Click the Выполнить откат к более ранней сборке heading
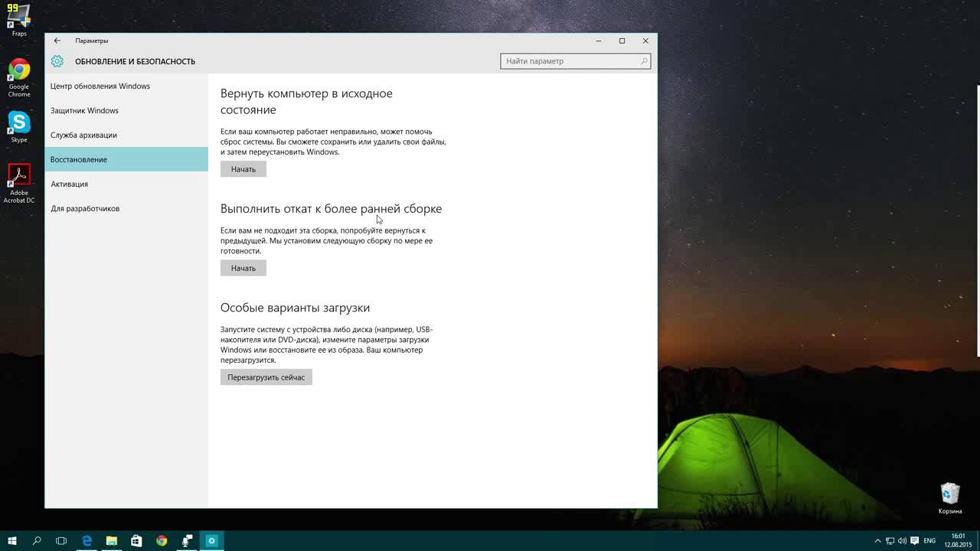Image resolution: width=980 pixels, height=551 pixels. tap(331, 209)
